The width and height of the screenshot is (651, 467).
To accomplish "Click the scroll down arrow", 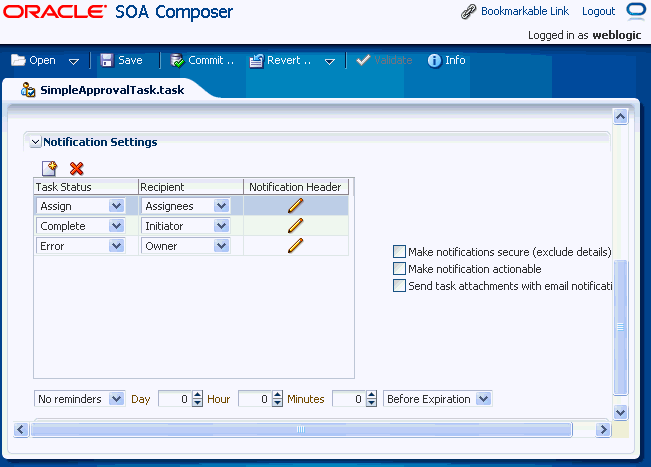I will [x=620, y=413].
